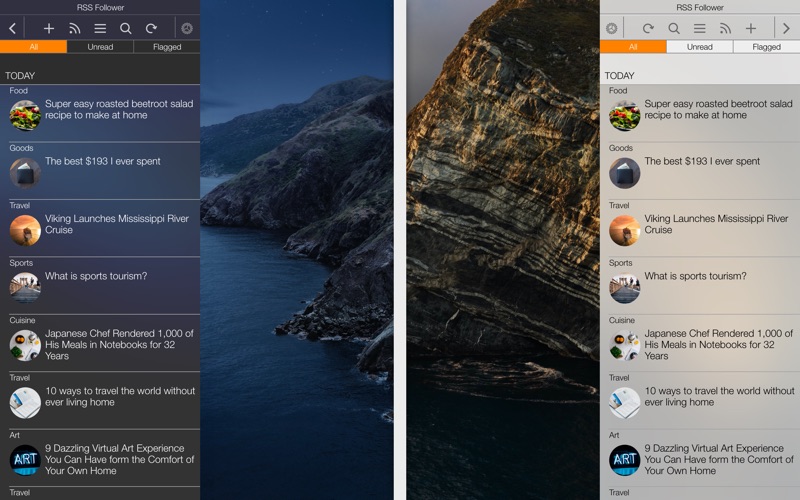Add a feed with plus icon in light window
This screenshot has height=500, width=800.
pos(751,29)
